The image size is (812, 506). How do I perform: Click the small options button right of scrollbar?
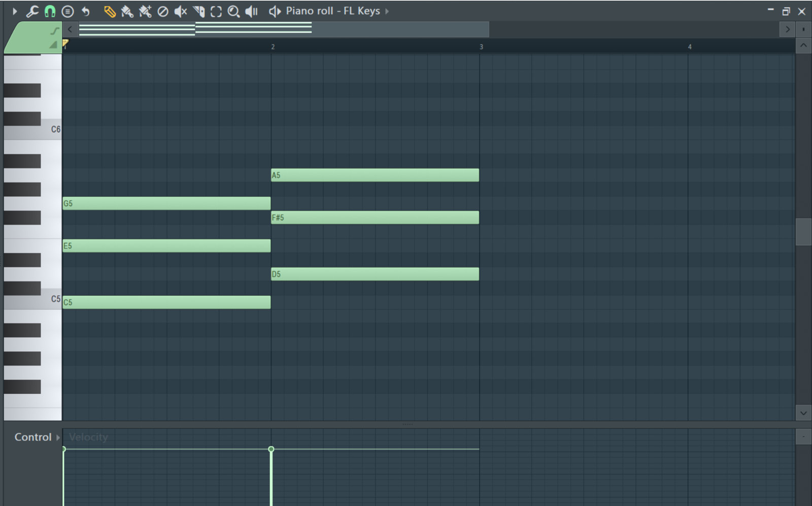point(803,29)
